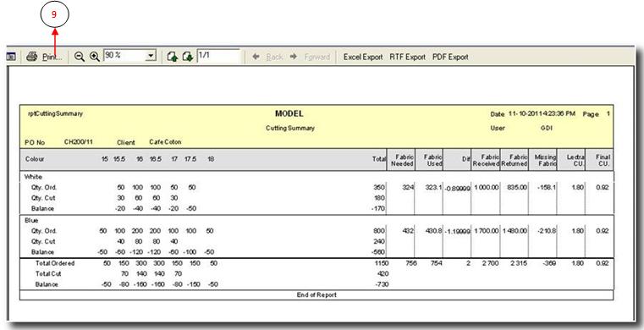Click the Final CU. column header
The image size is (644, 330).
point(603,160)
